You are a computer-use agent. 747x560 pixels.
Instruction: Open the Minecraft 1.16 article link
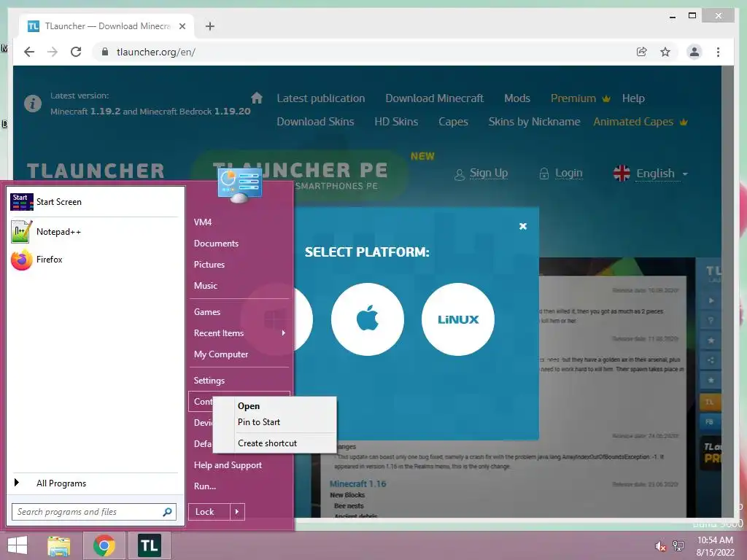pyautogui.click(x=357, y=484)
